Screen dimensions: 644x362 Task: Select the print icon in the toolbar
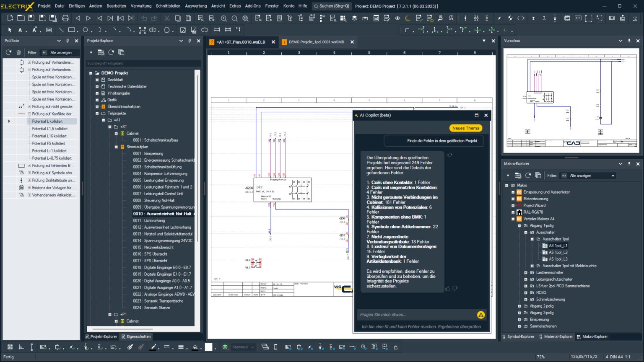pyautogui.click(x=65, y=18)
